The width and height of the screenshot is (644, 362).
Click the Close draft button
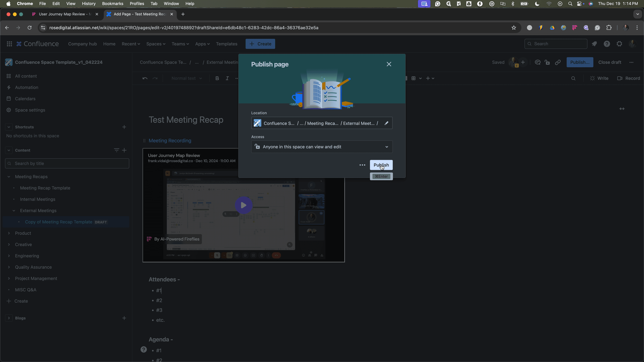coord(609,62)
